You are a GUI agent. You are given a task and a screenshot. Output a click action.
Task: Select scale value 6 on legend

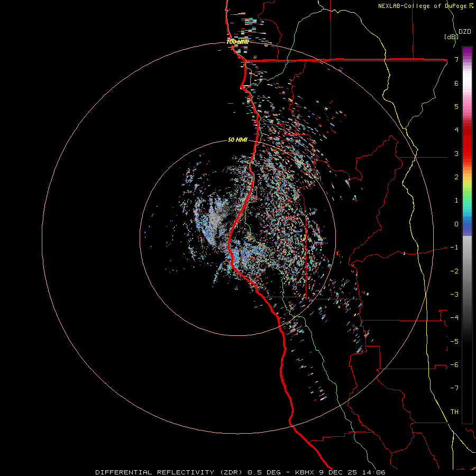point(456,83)
